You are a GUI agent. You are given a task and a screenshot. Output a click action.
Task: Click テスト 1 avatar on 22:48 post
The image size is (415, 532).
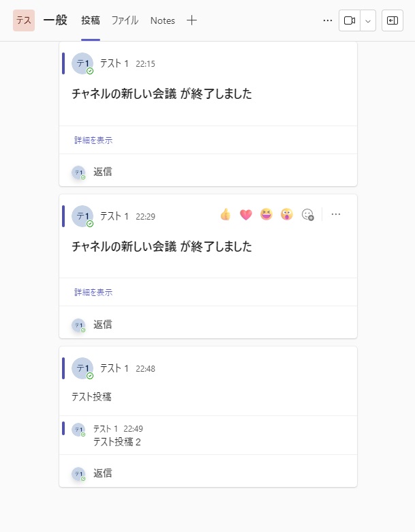pyautogui.click(x=82, y=368)
